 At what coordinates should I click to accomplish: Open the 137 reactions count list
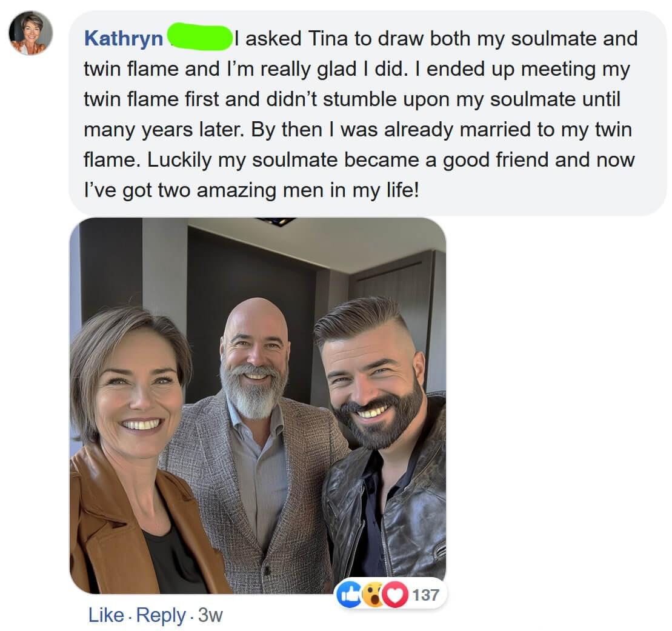[x=425, y=595]
